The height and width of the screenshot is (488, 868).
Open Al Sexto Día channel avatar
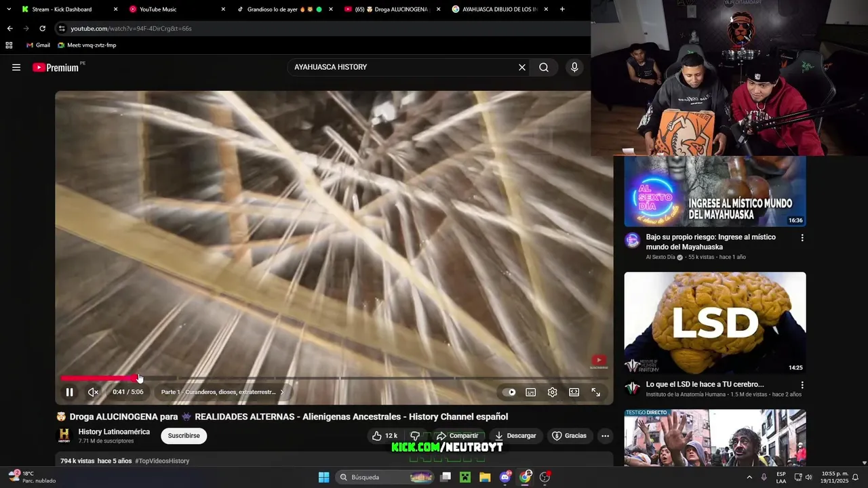point(632,241)
